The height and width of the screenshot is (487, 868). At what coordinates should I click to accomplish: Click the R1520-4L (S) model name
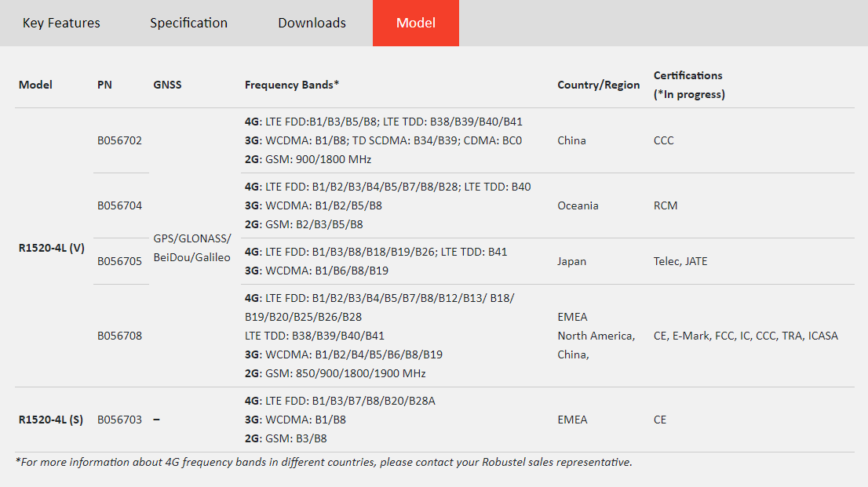tap(50, 420)
